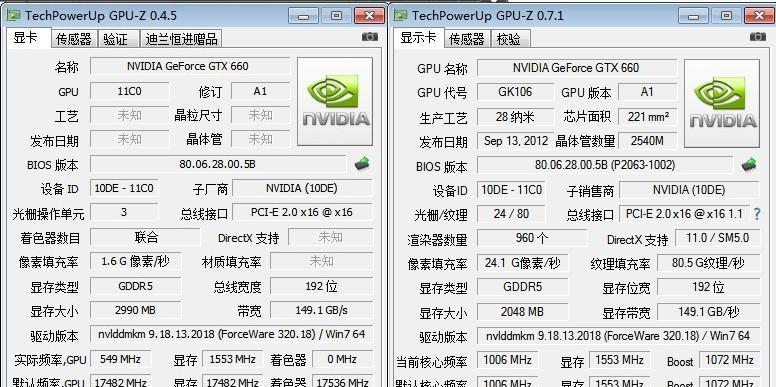Click the shaders field showing 联合

pyautogui.click(x=146, y=237)
